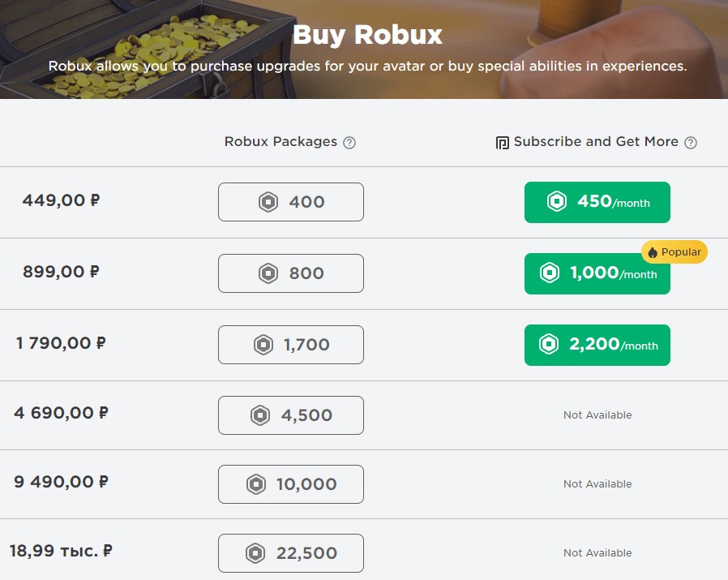The width and height of the screenshot is (728, 580).
Task: Click the Robux coin icon in the 400 package
Action: coord(268,202)
